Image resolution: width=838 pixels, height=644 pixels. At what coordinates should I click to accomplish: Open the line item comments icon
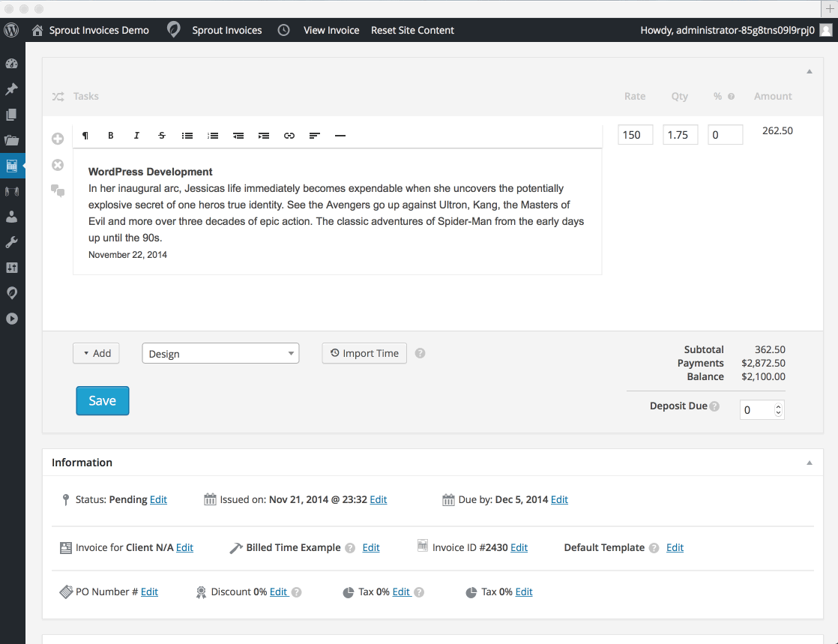(x=58, y=191)
